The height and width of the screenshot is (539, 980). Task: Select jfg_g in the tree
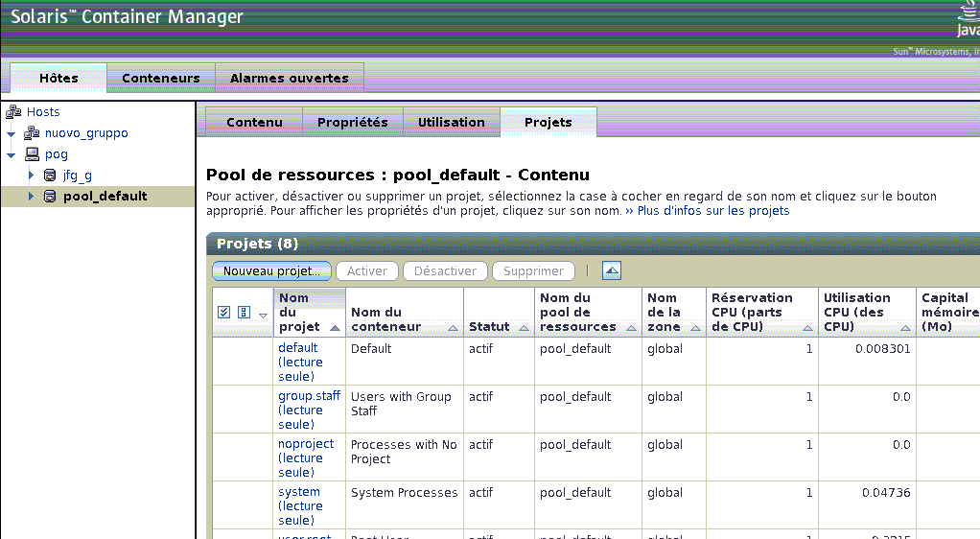pos(78,176)
